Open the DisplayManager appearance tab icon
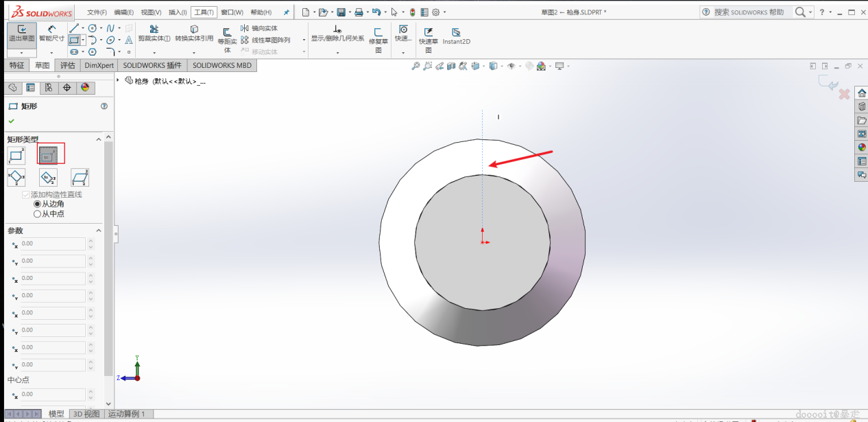868x422 pixels. coord(85,87)
